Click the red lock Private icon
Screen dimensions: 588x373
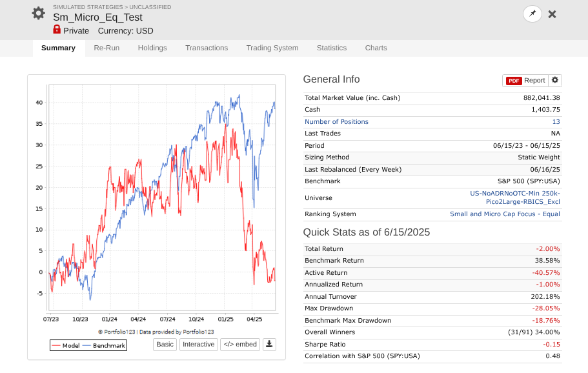point(57,30)
